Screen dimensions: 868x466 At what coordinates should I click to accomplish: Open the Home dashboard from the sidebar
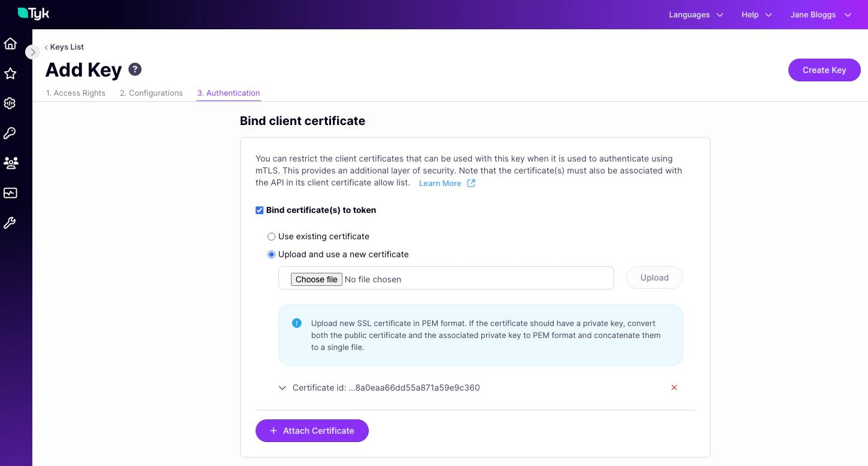click(x=10, y=43)
